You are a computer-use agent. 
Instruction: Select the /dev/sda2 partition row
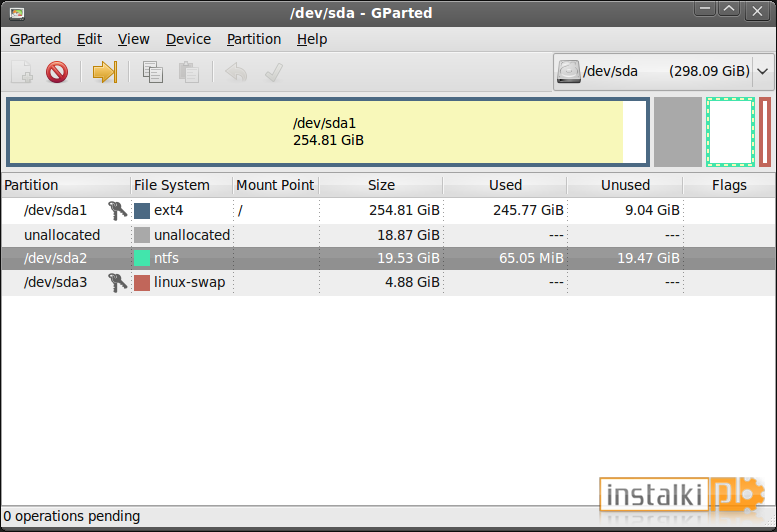[x=388, y=258]
